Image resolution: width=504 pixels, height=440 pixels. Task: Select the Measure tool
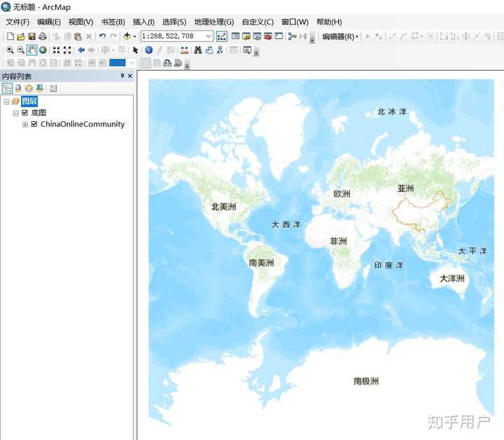(x=185, y=50)
